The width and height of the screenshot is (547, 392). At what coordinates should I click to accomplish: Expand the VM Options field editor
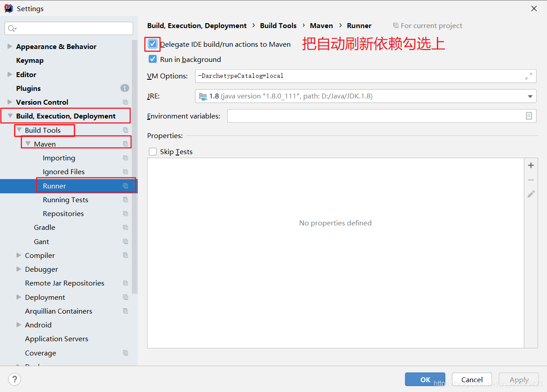529,76
